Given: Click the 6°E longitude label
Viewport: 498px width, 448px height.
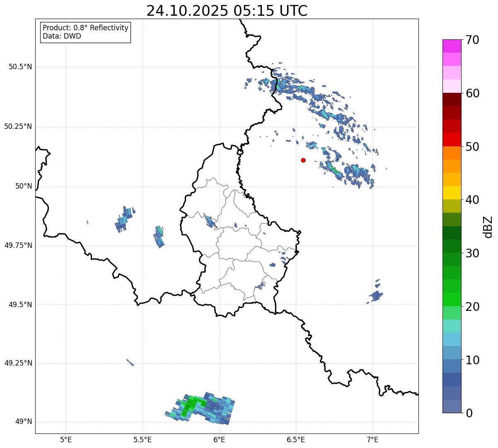Looking at the screenshot, I should (x=219, y=439).
